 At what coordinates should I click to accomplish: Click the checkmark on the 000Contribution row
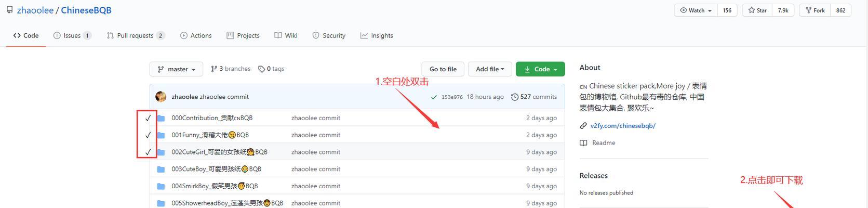pos(148,118)
